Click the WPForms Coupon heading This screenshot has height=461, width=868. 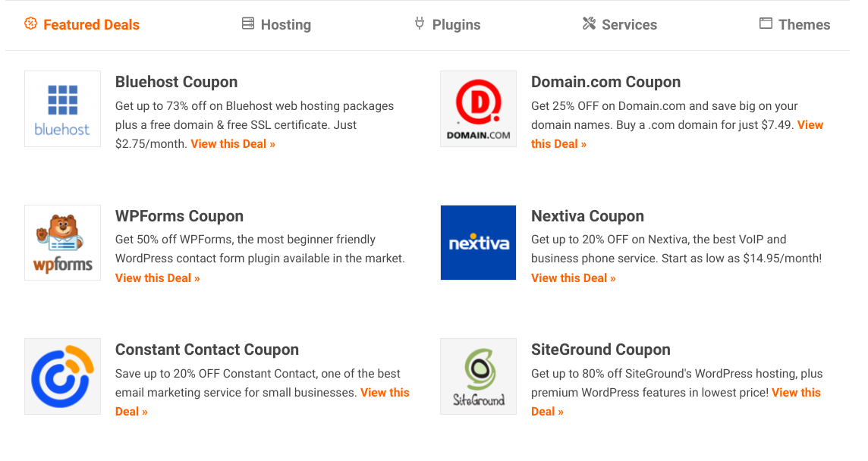(x=179, y=216)
